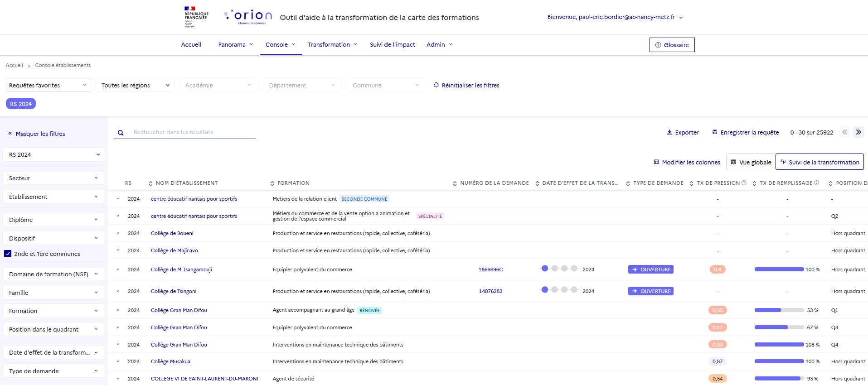Image resolution: width=868 pixels, height=385 pixels.
Task: Open Établissement filter dropdown
Action: click(x=54, y=197)
